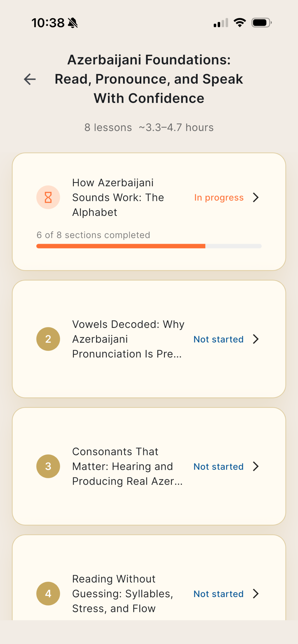Tap the lesson 2 number badge
The width and height of the screenshot is (298, 644).
click(x=48, y=339)
